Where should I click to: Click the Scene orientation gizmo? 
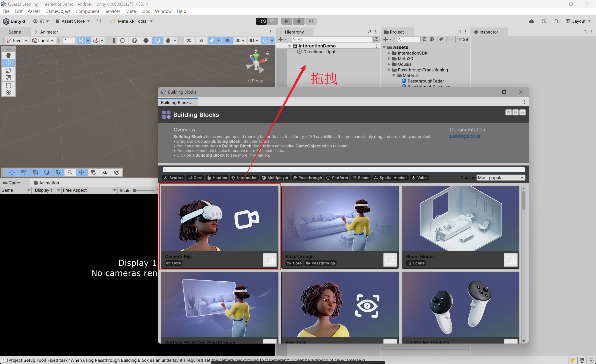coord(256,62)
